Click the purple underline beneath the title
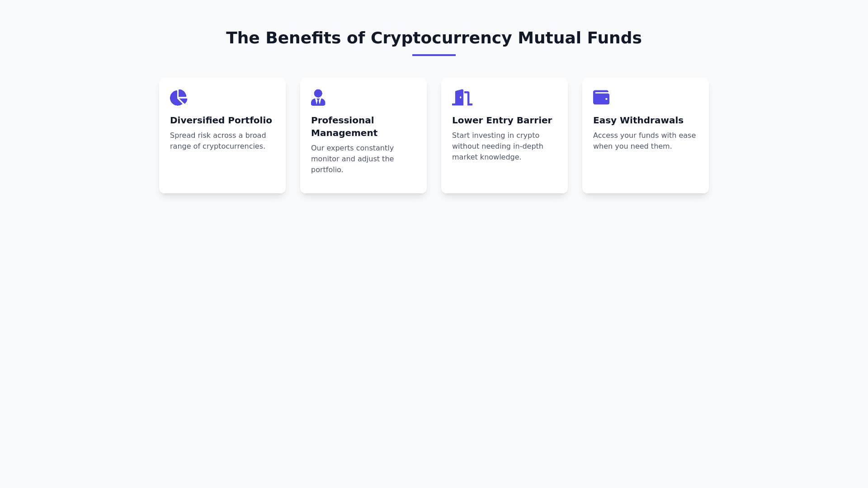 [x=434, y=55]
